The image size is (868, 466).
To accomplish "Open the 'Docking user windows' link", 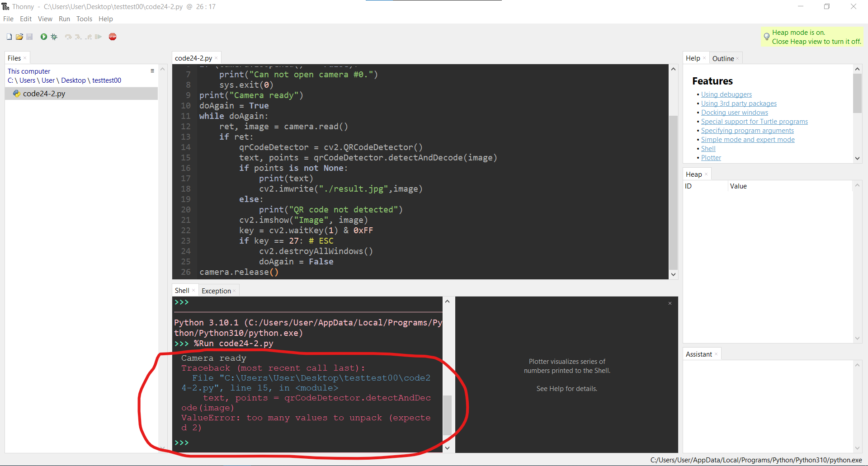I will [x=735, y=113].
